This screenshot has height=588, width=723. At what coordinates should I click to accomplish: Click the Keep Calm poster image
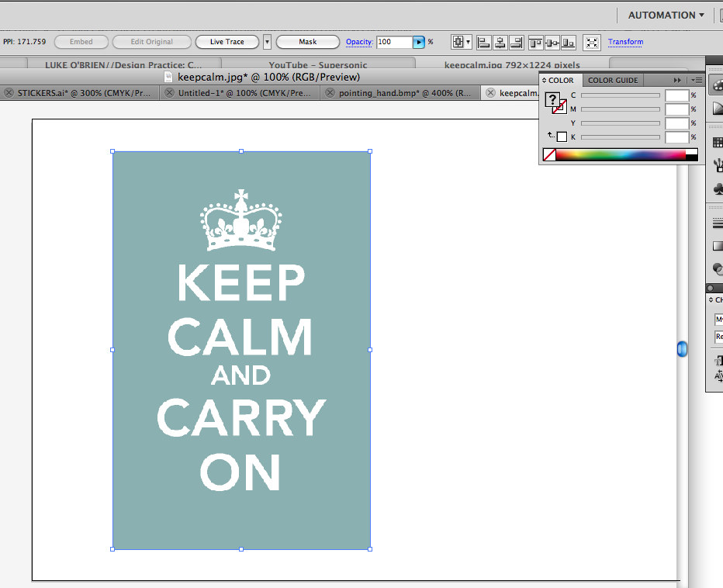tap(241, 350)
